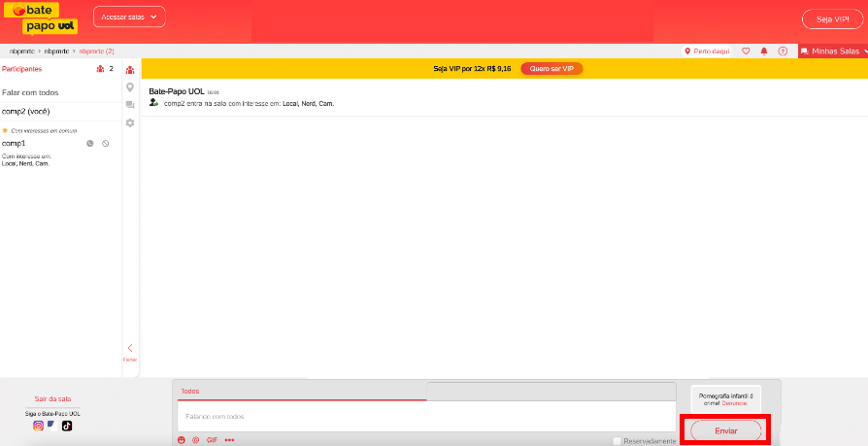The height and width of the screenshot is (446, 868).
Task: Collapse the panel with Fechar arrow
Action: coord(130,352)
